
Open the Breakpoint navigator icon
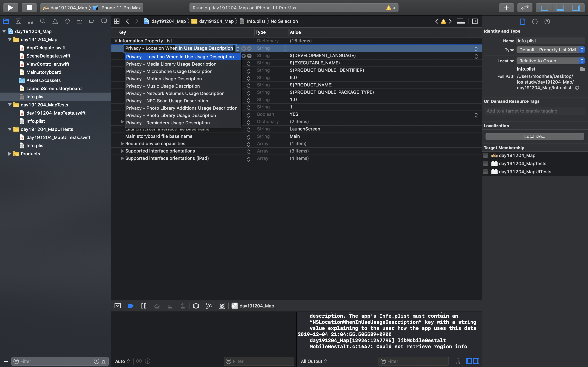click(92, 21)
